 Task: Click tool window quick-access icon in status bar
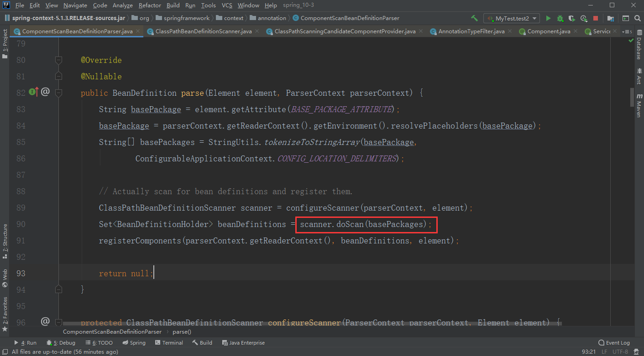(5, 351)
